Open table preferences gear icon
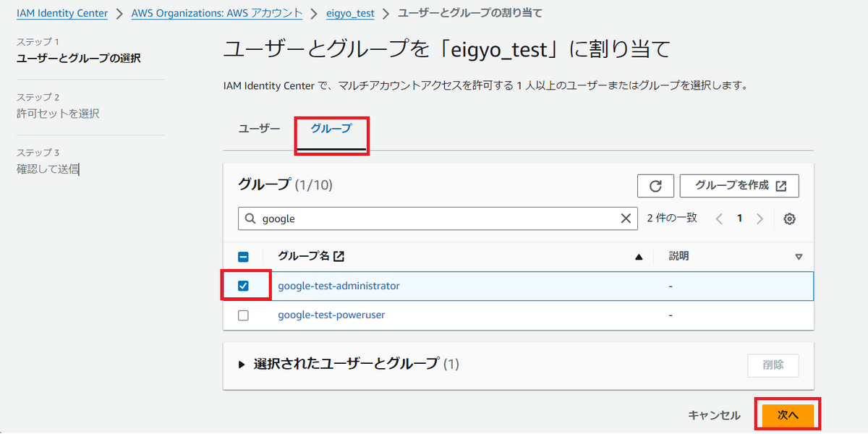Viewport: 868px width, 434px height. click(x=790, y=218)
